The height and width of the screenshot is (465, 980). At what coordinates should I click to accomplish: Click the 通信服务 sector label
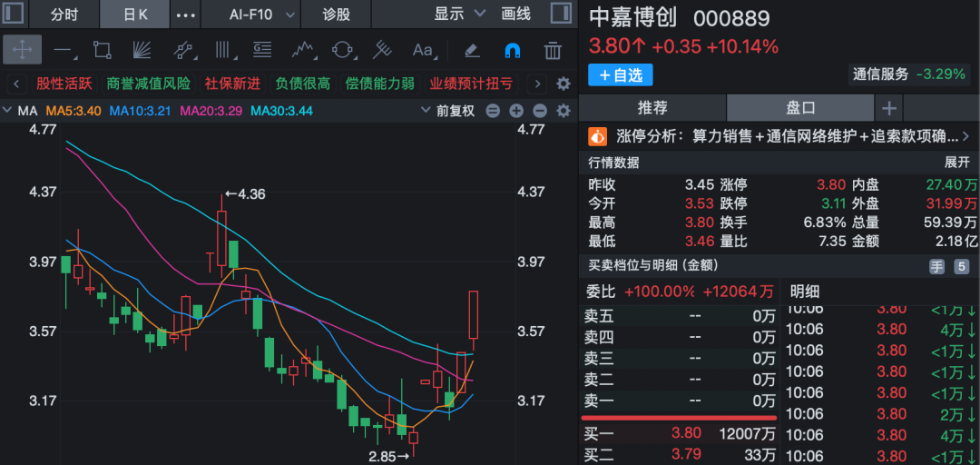[880, 74]
